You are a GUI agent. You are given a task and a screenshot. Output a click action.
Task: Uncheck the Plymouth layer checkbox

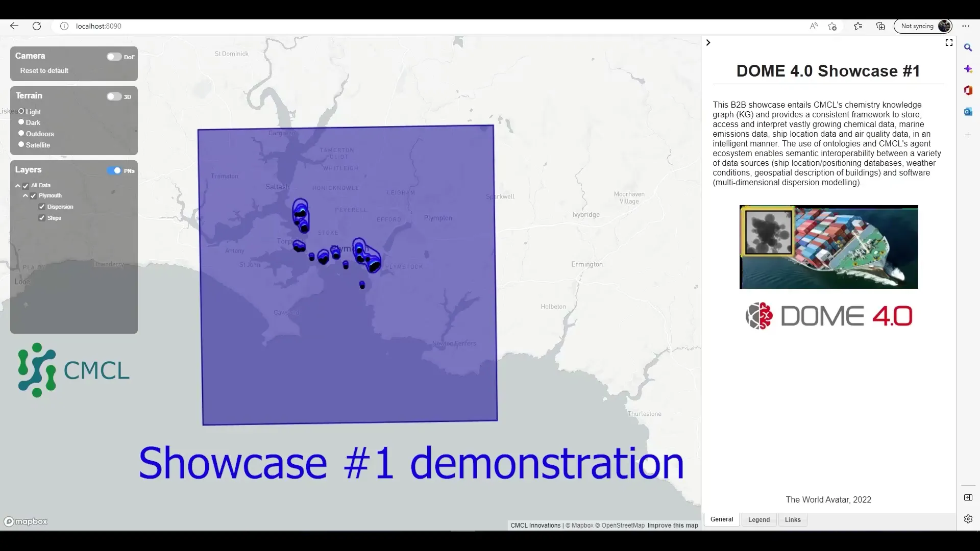point(33,196)
